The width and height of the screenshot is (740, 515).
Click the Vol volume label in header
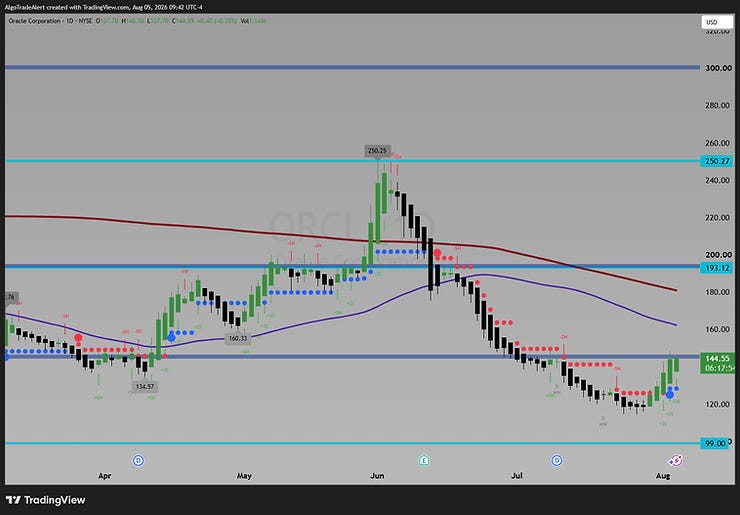[244, 21]
